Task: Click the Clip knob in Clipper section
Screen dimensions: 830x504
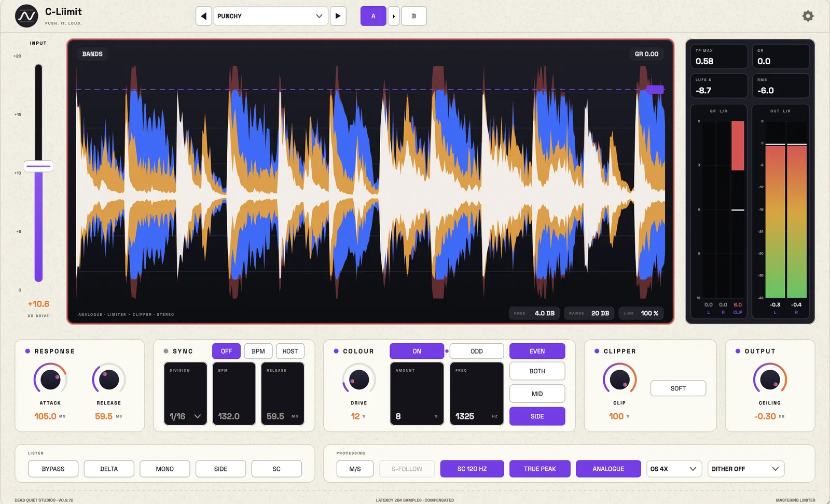Action: [619, 380]
